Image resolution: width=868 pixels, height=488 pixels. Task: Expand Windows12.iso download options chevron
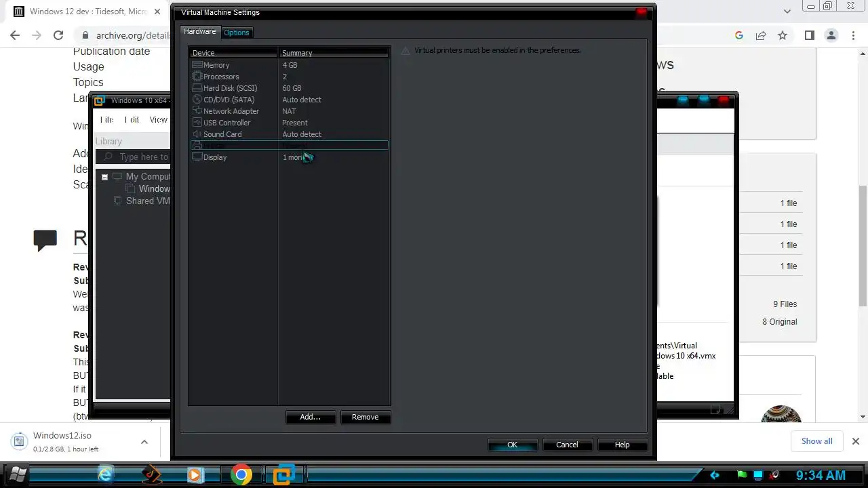144,442
